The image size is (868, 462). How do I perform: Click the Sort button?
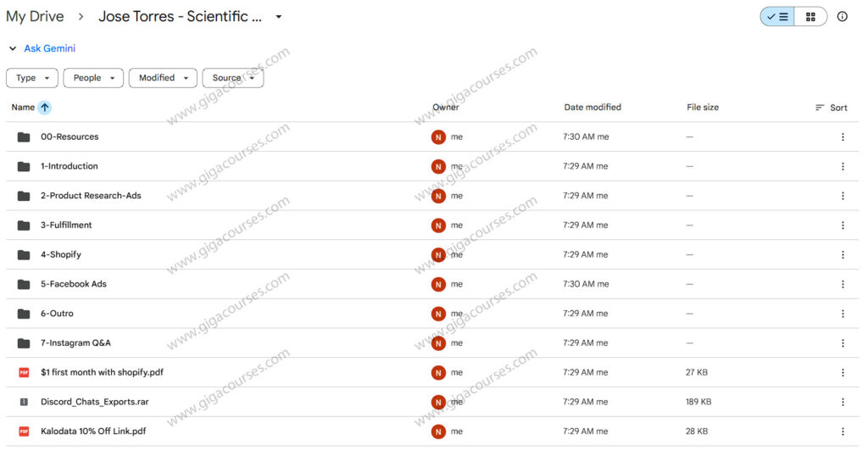click(x=832, y=108)
